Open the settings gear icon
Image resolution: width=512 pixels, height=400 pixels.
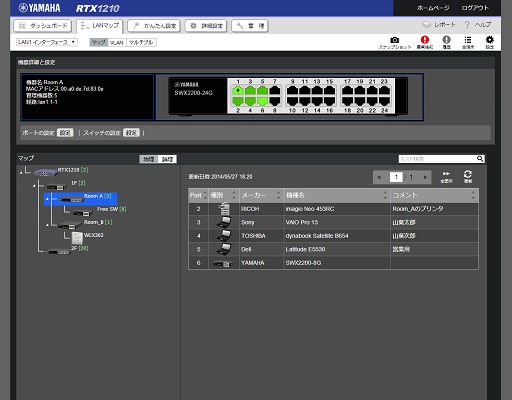(490, 40)
